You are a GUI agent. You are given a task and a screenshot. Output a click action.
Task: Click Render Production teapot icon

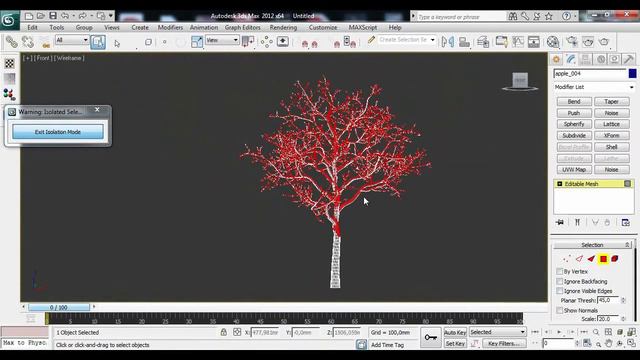click(604, 42)
